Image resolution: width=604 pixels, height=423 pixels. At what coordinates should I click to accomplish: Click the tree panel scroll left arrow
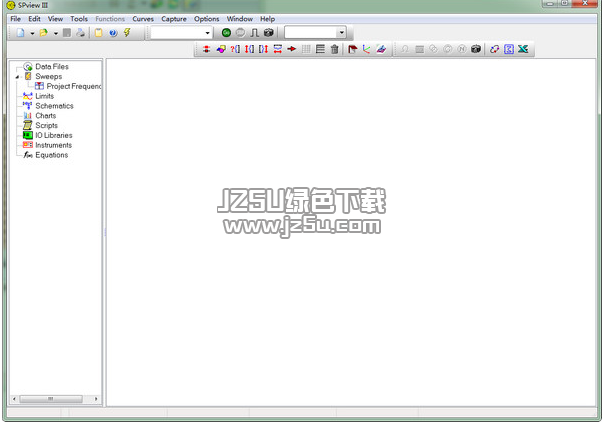14,399
